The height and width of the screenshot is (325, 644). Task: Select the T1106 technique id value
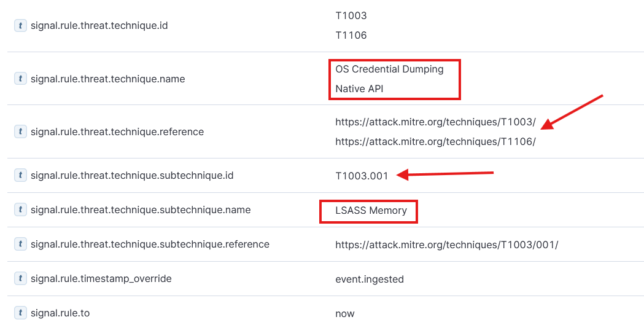click(x=351, y=36)
